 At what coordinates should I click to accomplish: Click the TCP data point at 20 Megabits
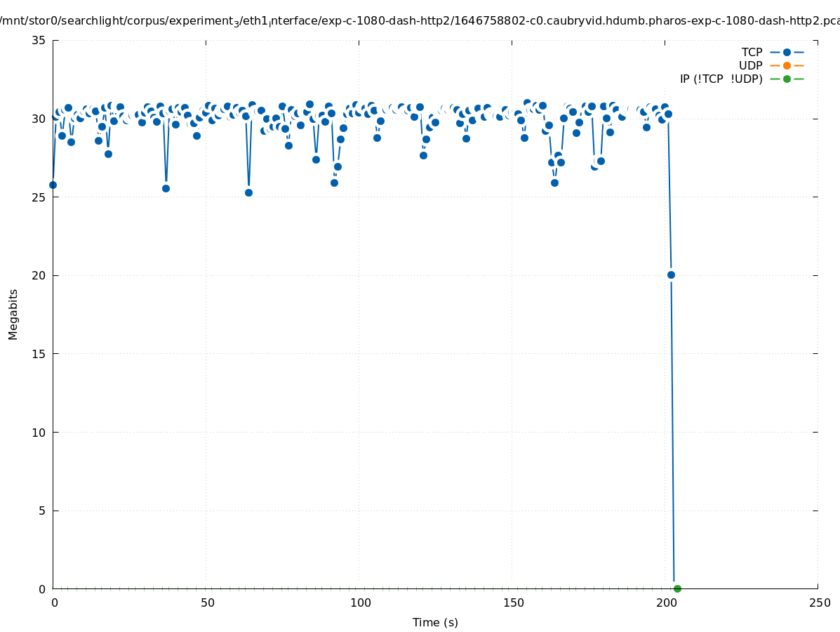click(671, 275)
